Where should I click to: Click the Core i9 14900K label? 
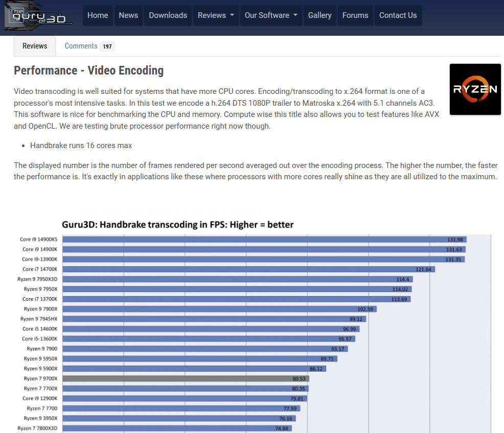coord(40,249)
